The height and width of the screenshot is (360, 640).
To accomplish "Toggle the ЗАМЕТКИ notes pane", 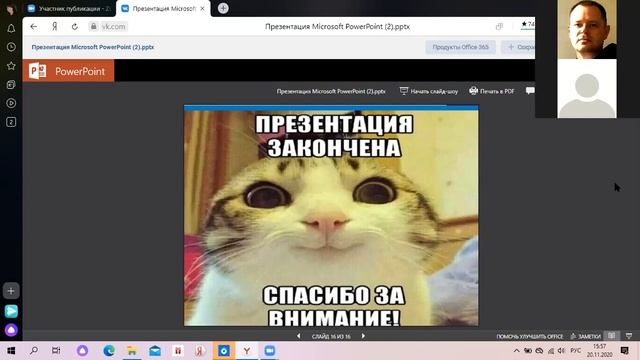I will click(586, 336).
